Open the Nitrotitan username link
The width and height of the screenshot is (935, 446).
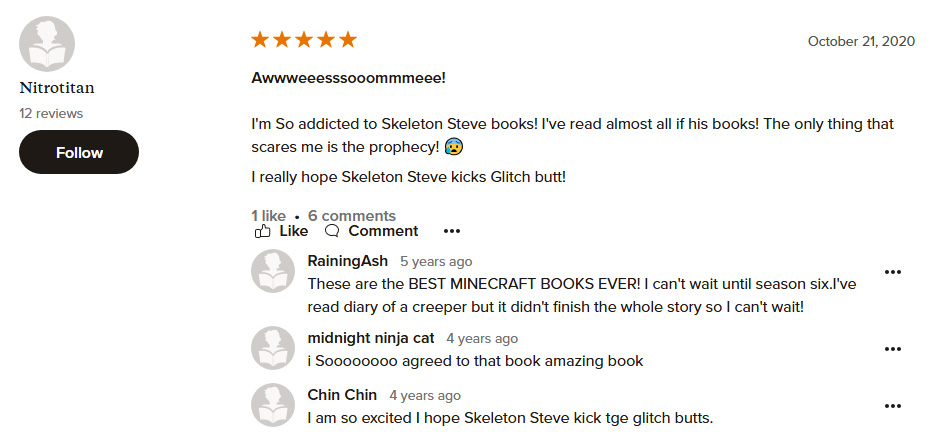tap(57, 88)
